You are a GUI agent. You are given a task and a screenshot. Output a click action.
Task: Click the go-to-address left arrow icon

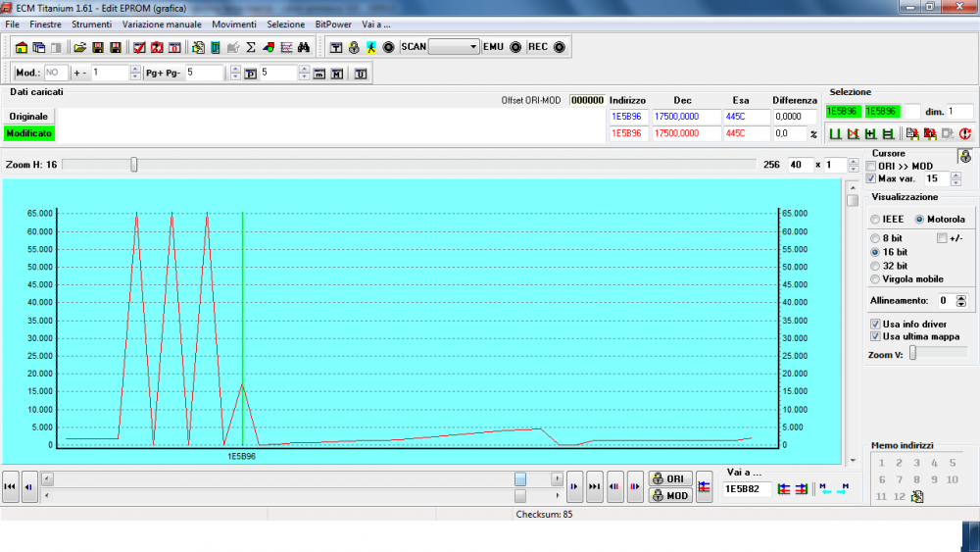784,489
